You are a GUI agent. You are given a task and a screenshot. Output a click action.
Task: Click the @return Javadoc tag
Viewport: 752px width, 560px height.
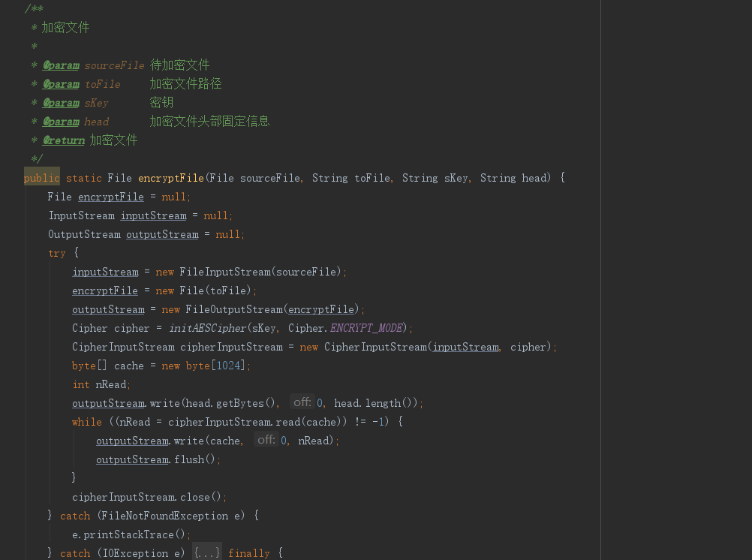coord(64,140)
